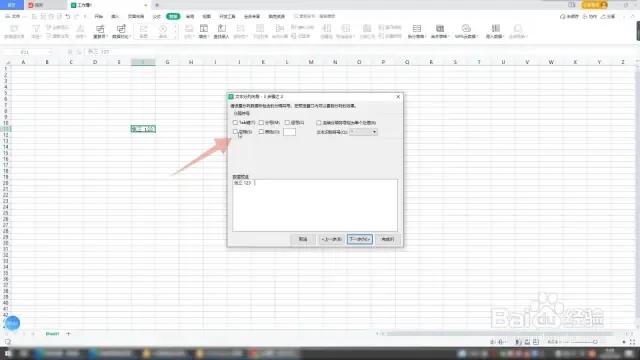The image size is (640, 360).
Task: Open the Merge Table dropdown
Action: (x=440, y=31)
